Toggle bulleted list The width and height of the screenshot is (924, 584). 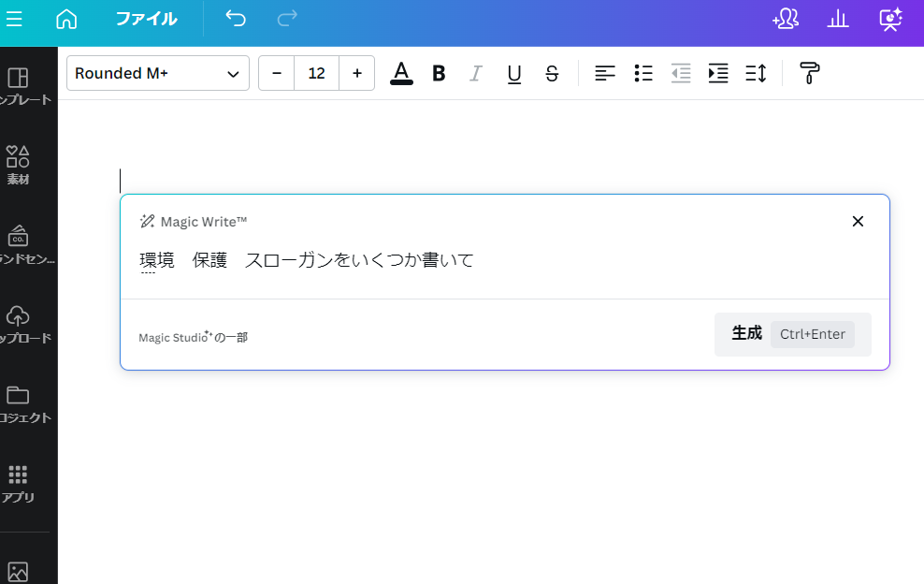pyautogui.click(x=642, y=73)
